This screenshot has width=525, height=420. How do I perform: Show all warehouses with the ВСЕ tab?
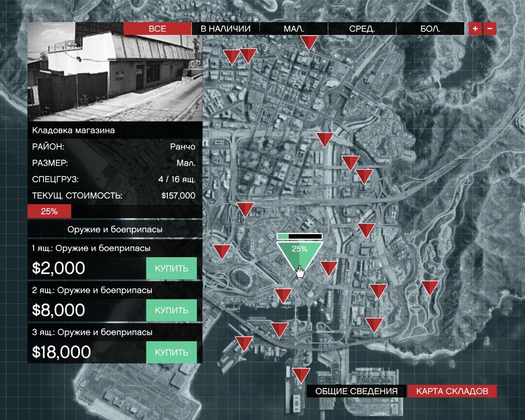click(x=157, y=29)
